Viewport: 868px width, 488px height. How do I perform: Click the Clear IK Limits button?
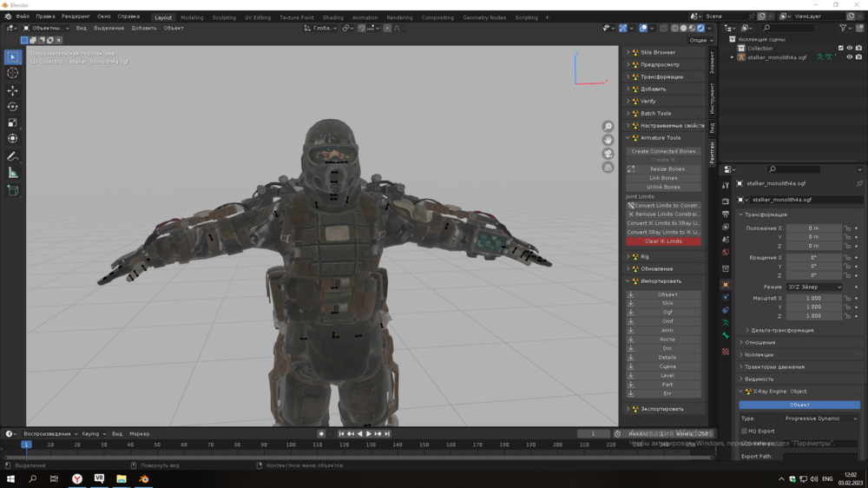tap(663, 241)
